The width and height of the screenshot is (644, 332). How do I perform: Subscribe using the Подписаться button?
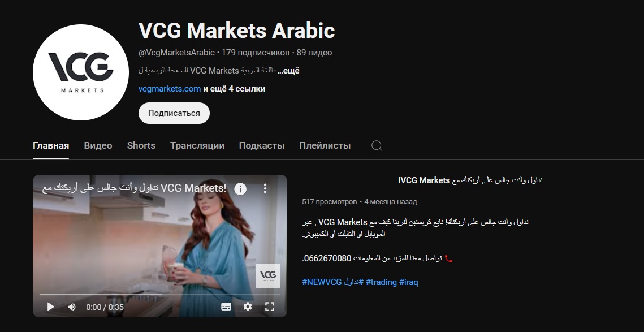[174, 113]
